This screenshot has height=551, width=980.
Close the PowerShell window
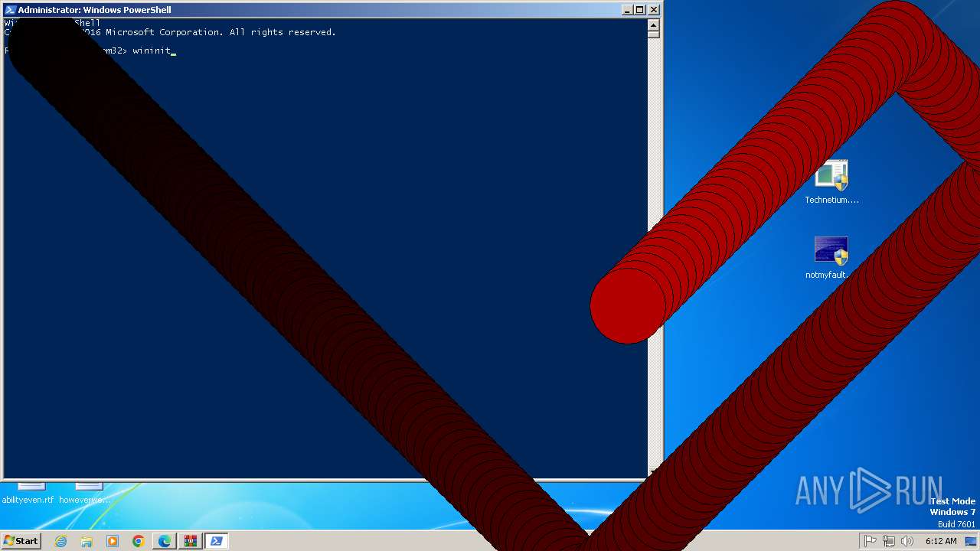654,10
